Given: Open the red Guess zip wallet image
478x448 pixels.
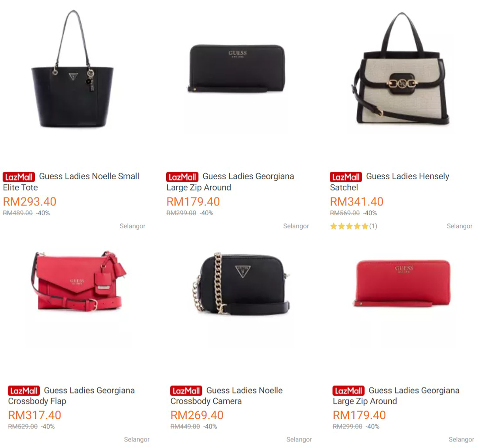Looking at the screenshot, I should point(403,283).
